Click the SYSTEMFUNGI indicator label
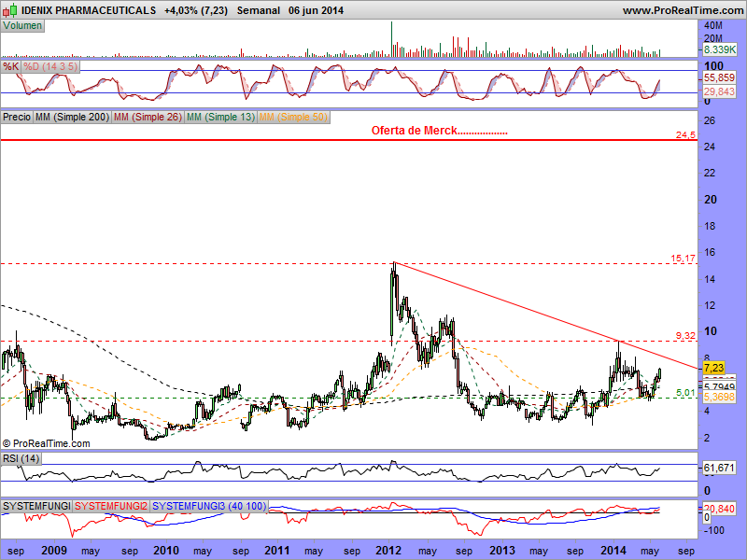 [36, 506]
